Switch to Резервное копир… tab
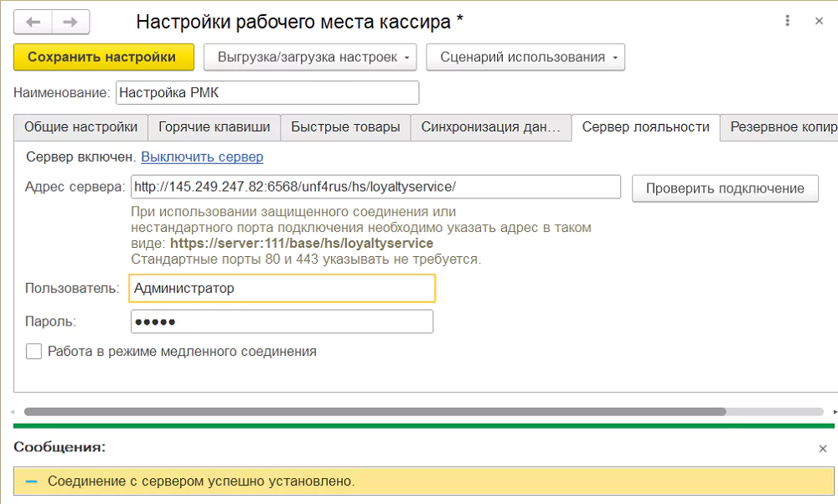This screenshot has width=838, height=504. pyautogui.click(x=779, y=127)
